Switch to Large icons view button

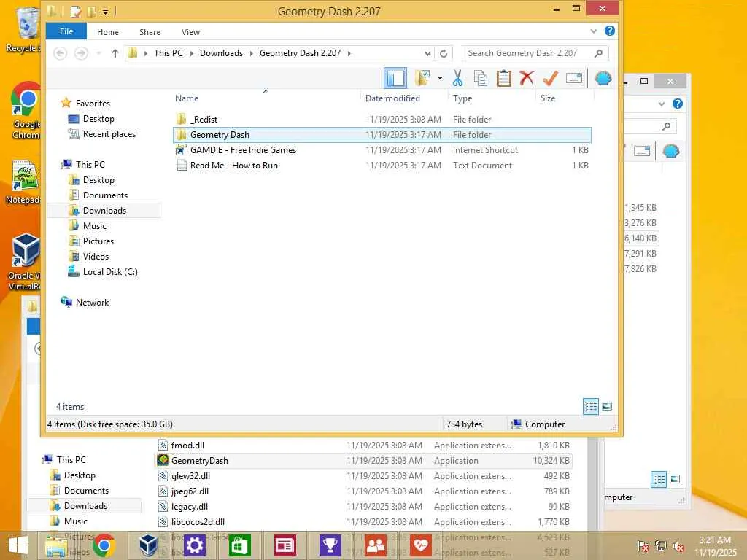pos(607,406)
